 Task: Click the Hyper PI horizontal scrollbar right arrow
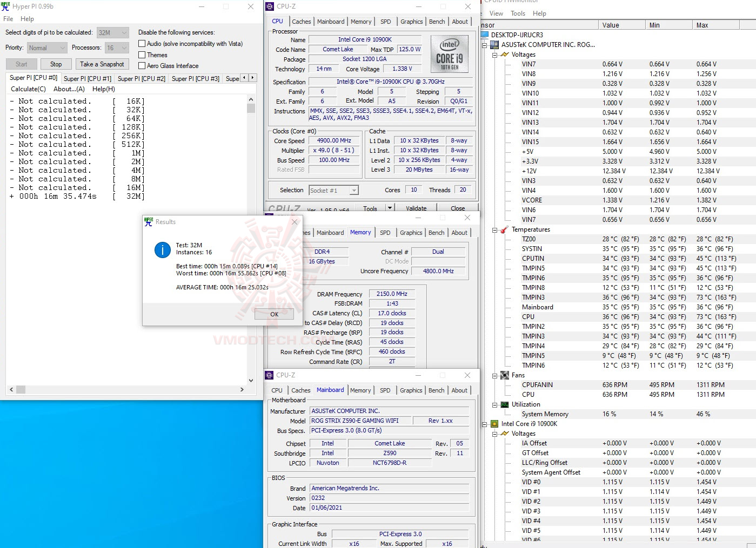pyautogui.click(x=242, y=389)
